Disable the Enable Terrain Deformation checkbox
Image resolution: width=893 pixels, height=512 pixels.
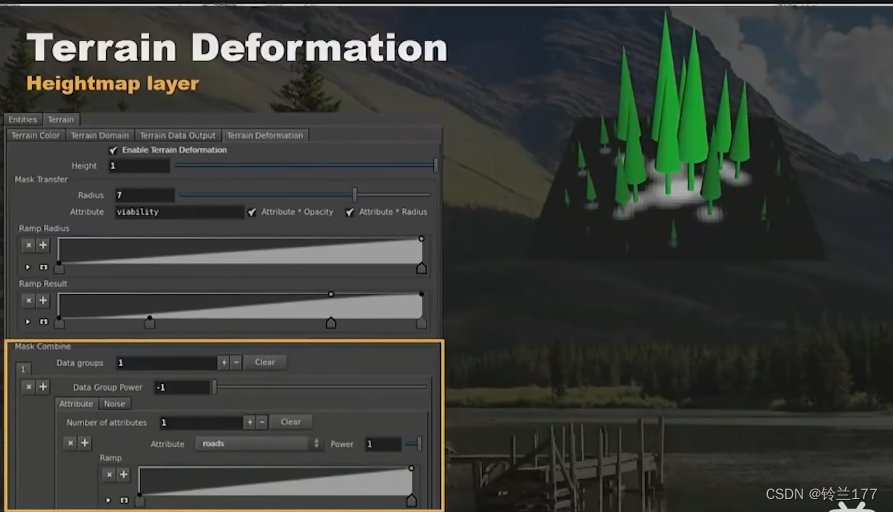click(x=113, y=150)
